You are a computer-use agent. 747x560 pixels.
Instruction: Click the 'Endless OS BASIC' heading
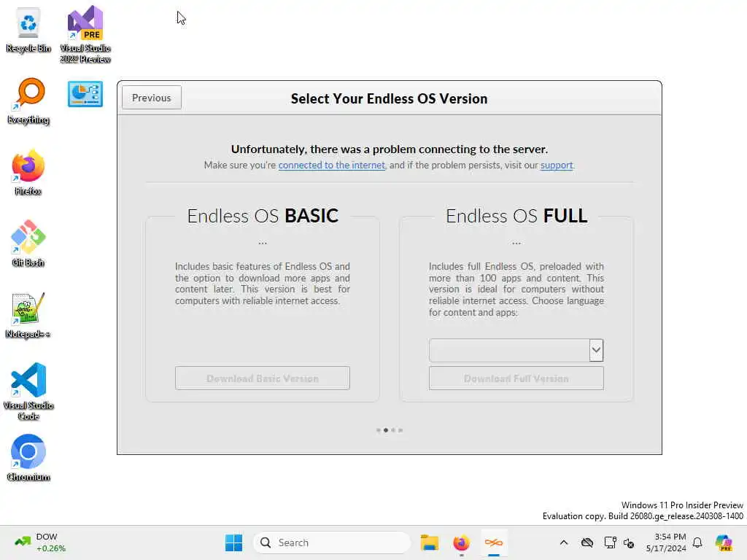click(x=263, y=216)
